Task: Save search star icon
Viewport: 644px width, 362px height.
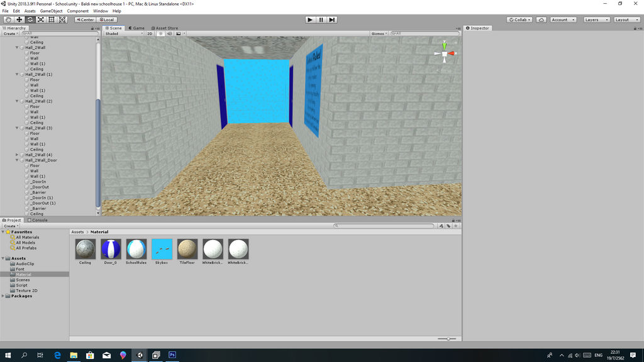Action: (x=456, y=226)
